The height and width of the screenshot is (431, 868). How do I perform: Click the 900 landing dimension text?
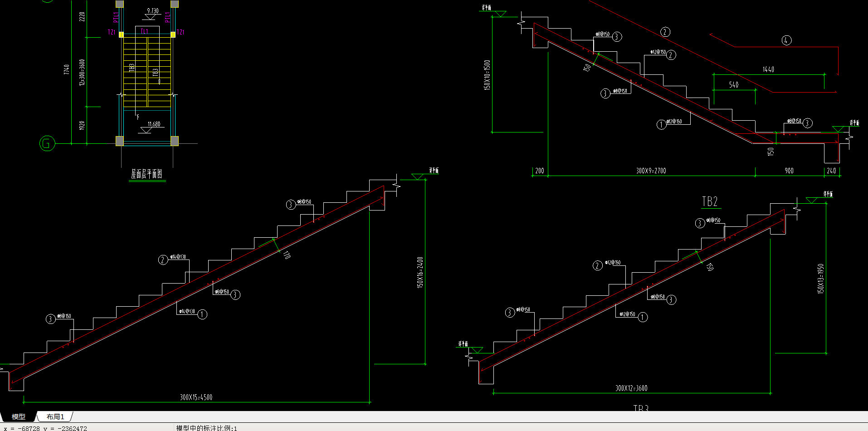pos(789,171)
